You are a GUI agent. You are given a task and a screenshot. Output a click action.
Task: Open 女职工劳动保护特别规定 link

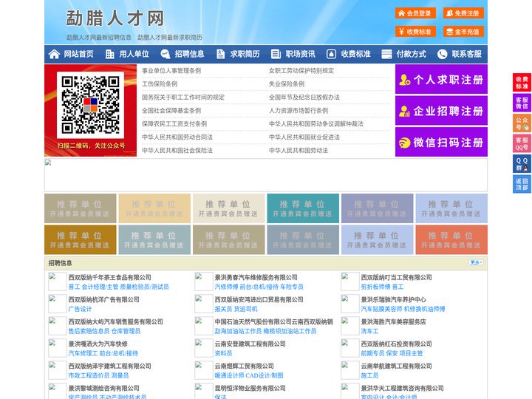click(x=301, y=71)
